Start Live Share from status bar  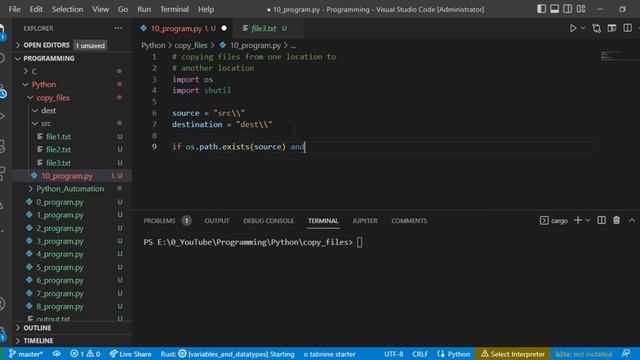click(x=131, y=354)
